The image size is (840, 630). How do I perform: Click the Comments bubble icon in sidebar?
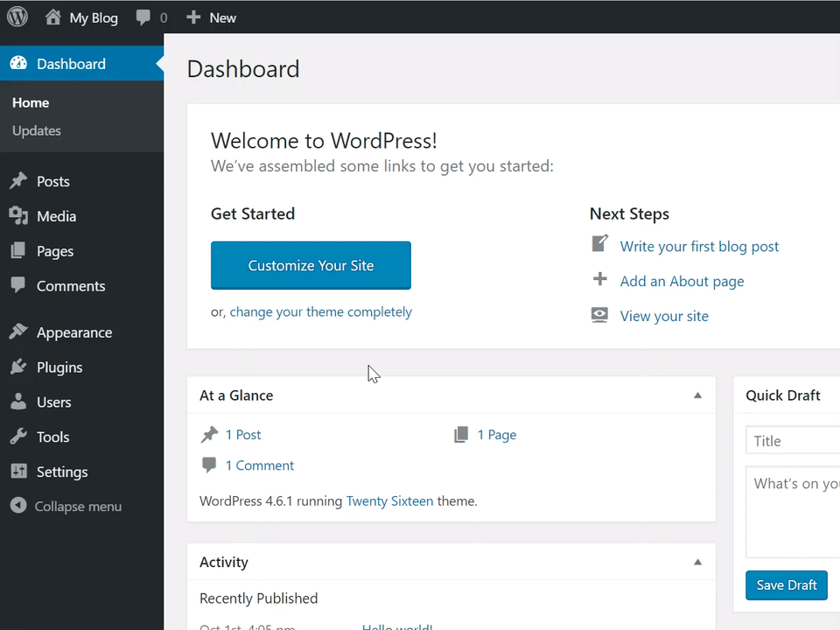tap(18, 285)
